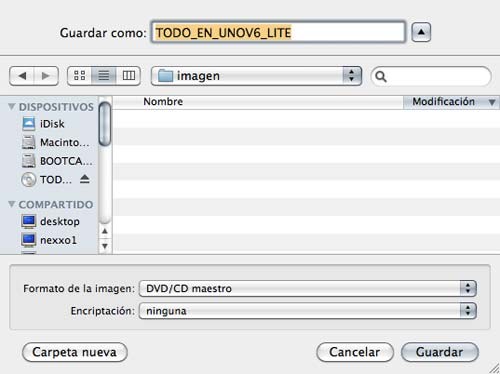This screenshot has width=500, height=374.
Task: Open the Formato de la imagen dropdown
Action: click(308, 288)
